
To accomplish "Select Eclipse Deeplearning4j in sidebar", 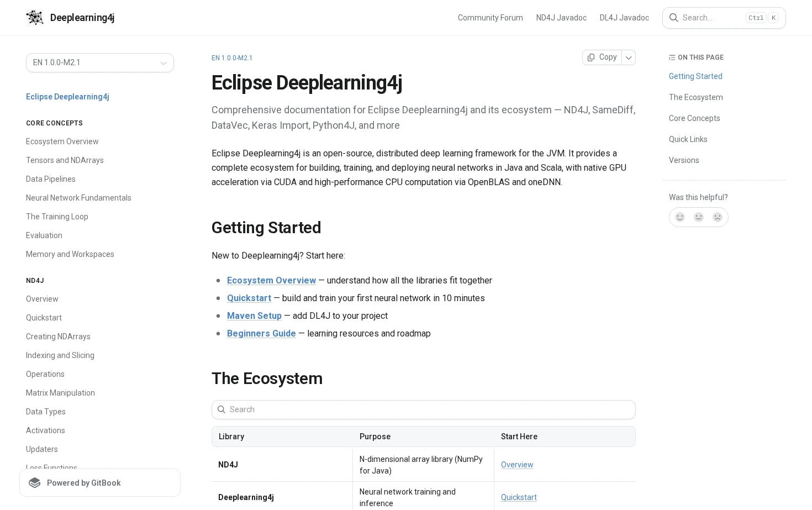I will pos(67,97).
